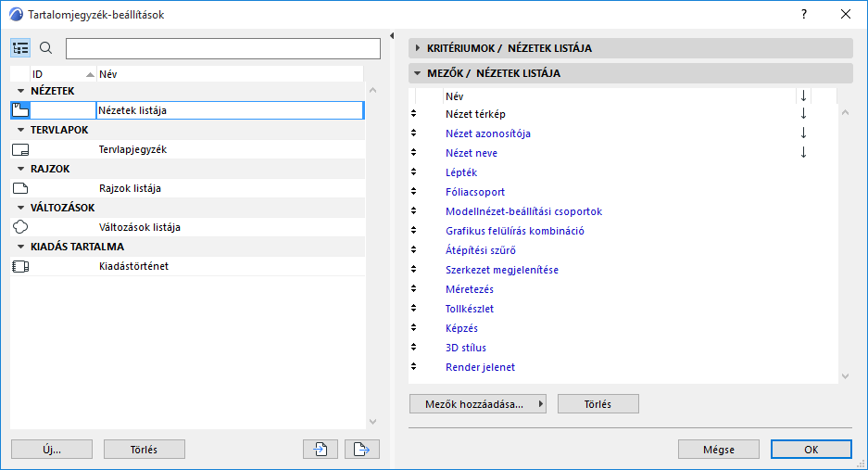The height and width of the screenshot is (470, 868).
Task: Open the Mezők hozzáadása dropdown
Action: [x=478, y=403]
